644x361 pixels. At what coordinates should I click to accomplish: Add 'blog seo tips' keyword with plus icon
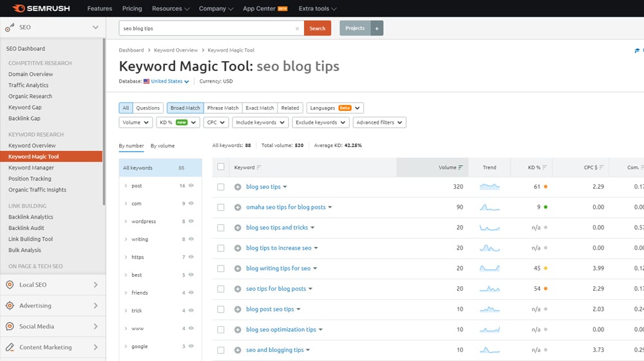238,187
